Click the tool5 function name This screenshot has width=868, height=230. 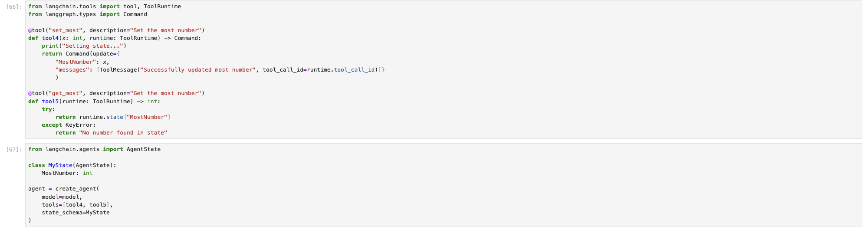tap(50, 102)
